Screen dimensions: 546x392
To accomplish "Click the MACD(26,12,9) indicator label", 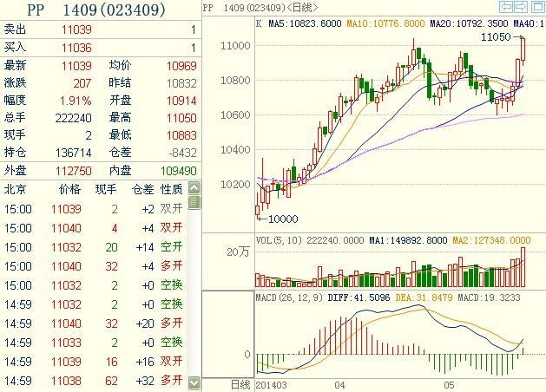I will (289, 297).
